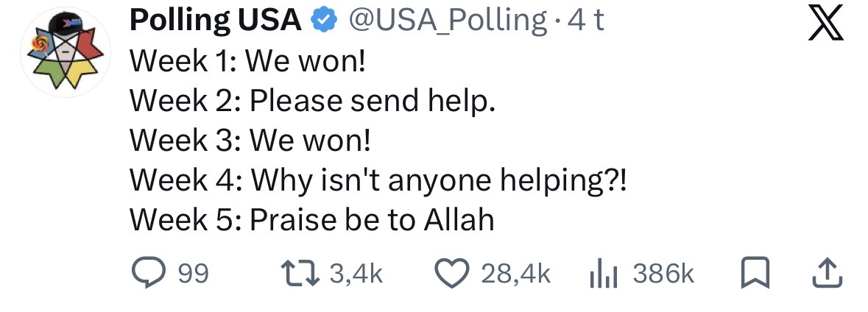This screenshot has width=868, height=312.
Task: Click the 386k views count
Action: click(x=663, y=274)
